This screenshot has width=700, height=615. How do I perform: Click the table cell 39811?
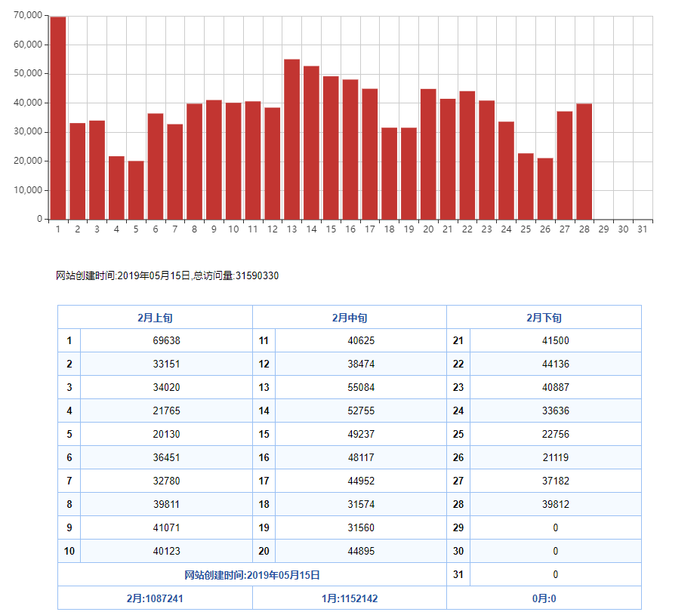(x=167, y=504)
